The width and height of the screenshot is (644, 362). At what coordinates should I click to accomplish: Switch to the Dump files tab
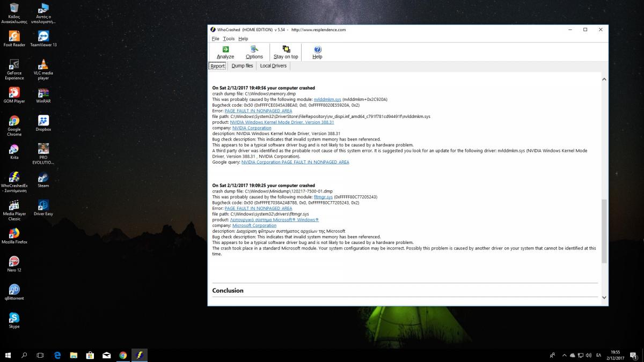tap(242, 66)
